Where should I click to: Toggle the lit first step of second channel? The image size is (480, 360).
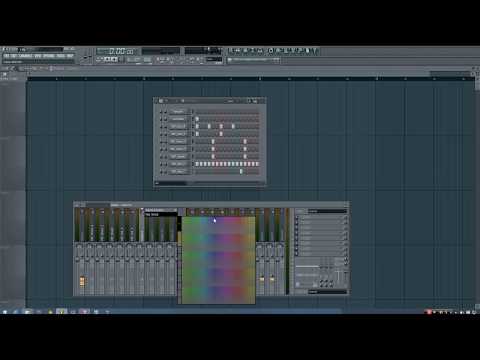[x=197, y=119]
